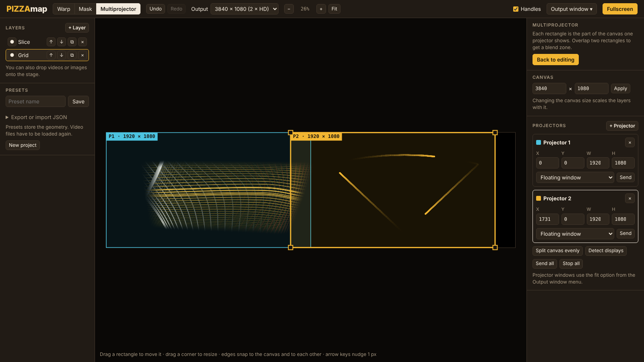Viewport: 644px width, 362px height.
Task: Add a new projector
Action: (622, 126)
